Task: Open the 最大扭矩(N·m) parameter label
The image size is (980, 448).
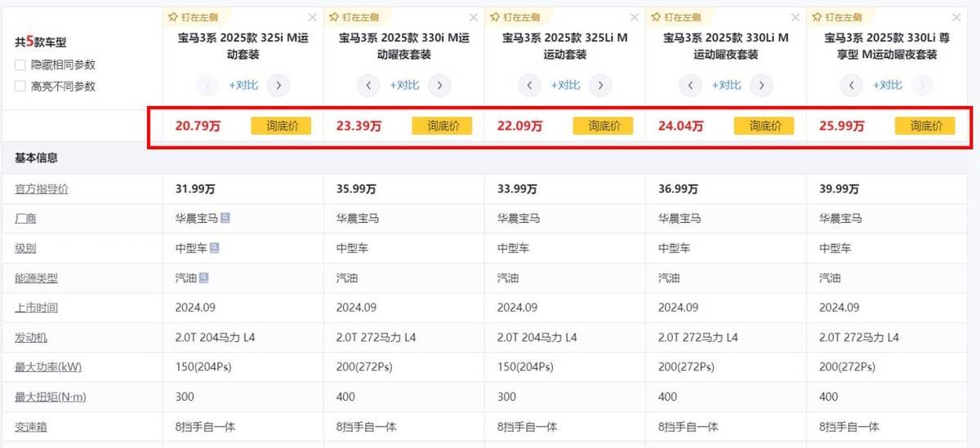Action: coord(51,397)
